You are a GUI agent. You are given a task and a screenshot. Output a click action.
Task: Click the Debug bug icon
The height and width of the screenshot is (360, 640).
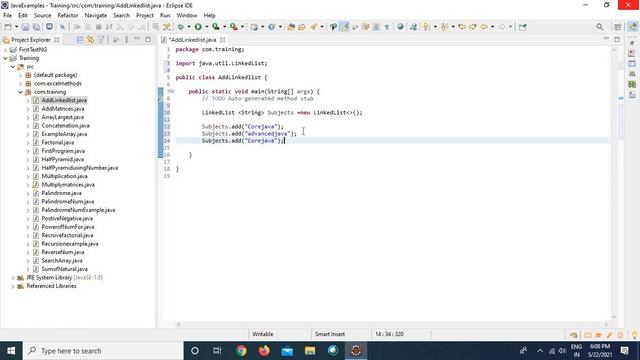[180, 27]
